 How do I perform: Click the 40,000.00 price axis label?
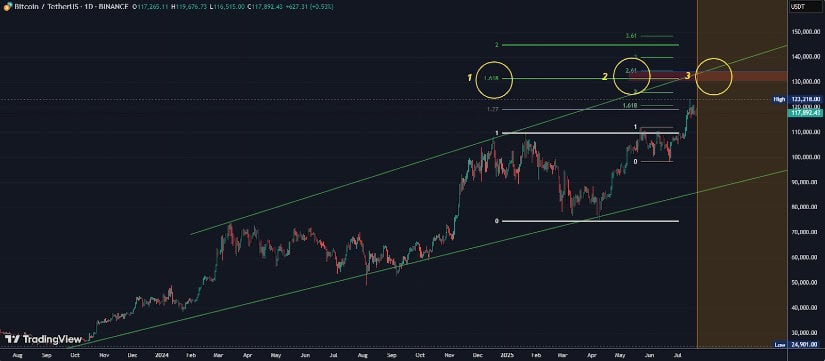click(805, 307)
